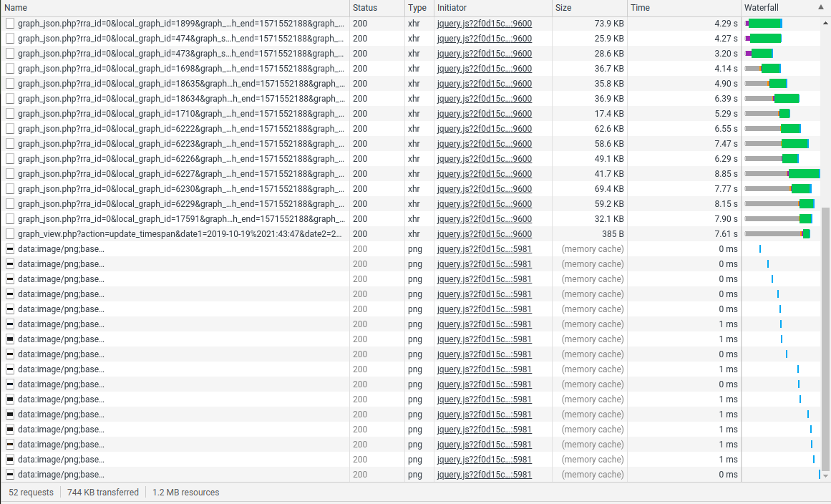Viewport: 831px width, 504px height.
Task: Click the scrollbar down arrow
Action: [x=825, y=476]
